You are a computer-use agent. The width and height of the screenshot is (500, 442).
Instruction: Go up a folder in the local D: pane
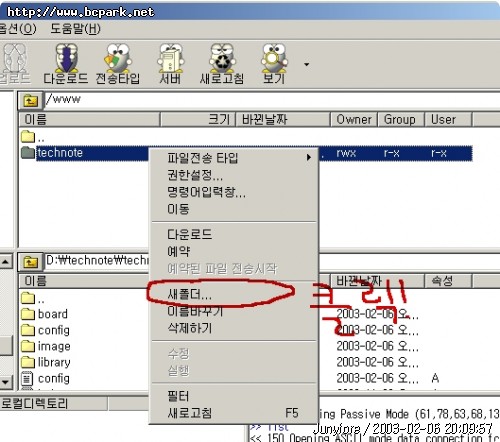click(30, 262)
